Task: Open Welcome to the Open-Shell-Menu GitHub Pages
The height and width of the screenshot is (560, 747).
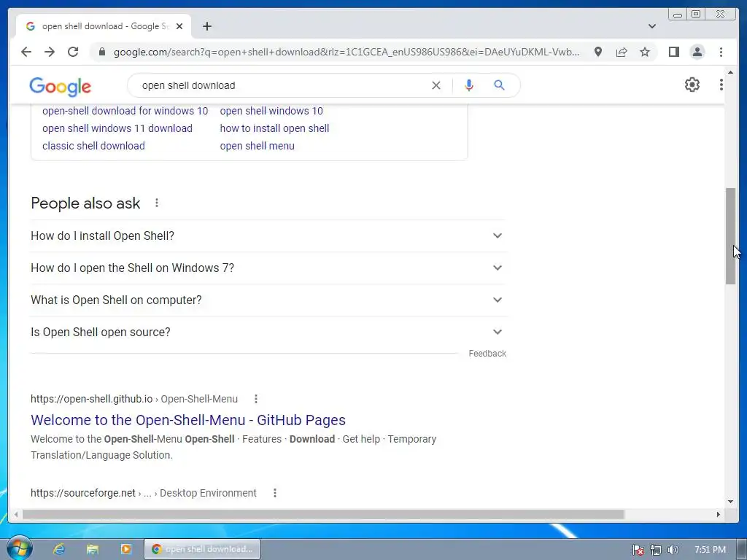Action: 188,419
